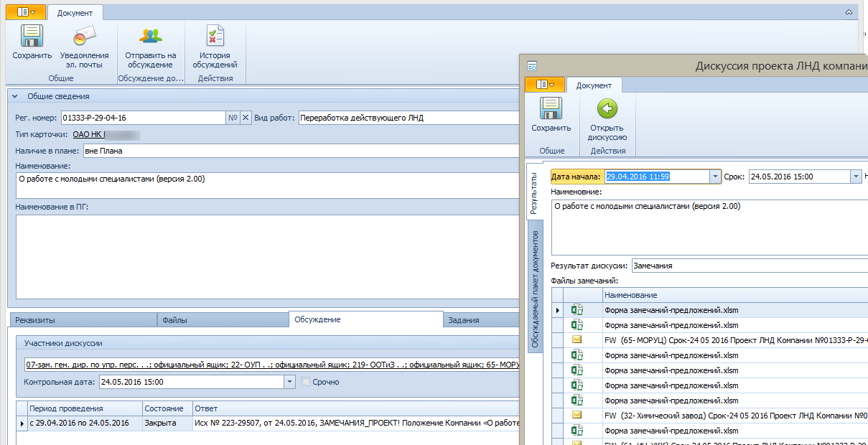This screenshot has height=445, width=868.
Task: Click the Наименование text box in main card
Action: tap(266, 185)
